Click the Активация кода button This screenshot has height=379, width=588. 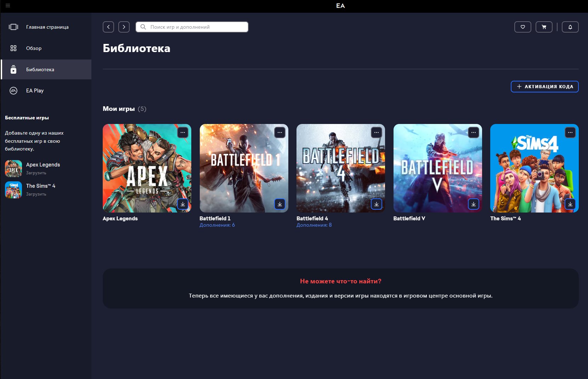545,86
